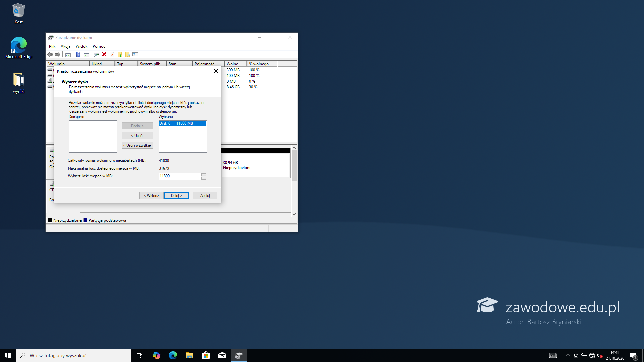Click the < Usuń button
Image resolution: width=644 pixels, height=362 pixels.
pyautogui.click(x=137, y=136)
